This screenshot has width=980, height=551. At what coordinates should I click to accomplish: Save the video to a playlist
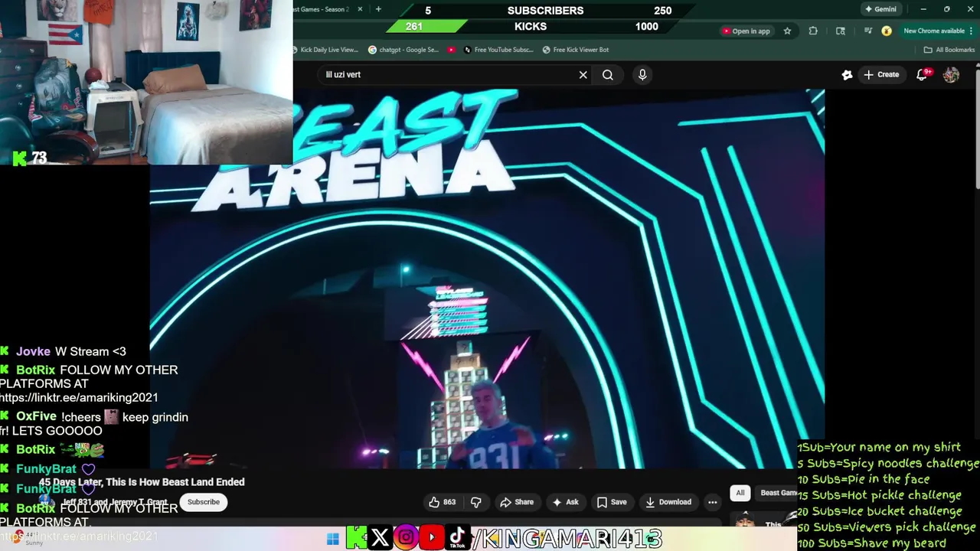(x=611, y=502)
